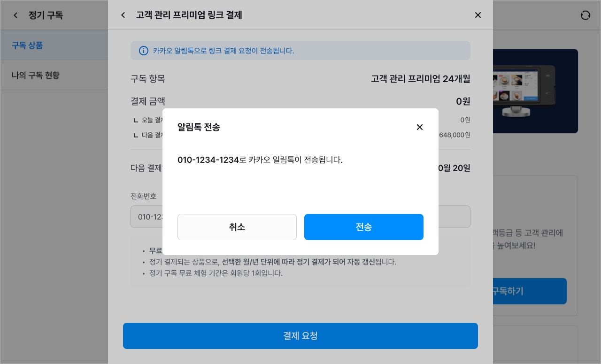Image resolution: width=601 pixels, height=364 pixels.
Task: Click the 결제 요청 button at the bottom
Action: [x=300, y=336]
